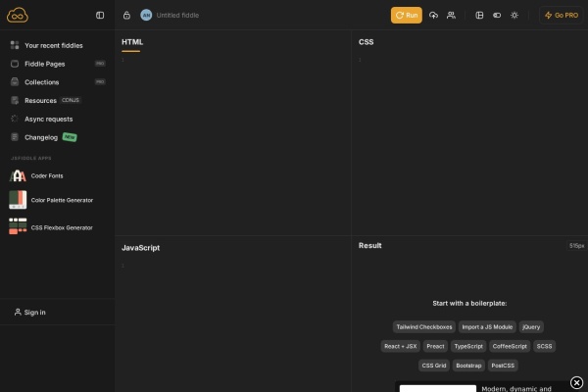
Task: Open Your recent fiddles
Action: [x=54, y=45]
